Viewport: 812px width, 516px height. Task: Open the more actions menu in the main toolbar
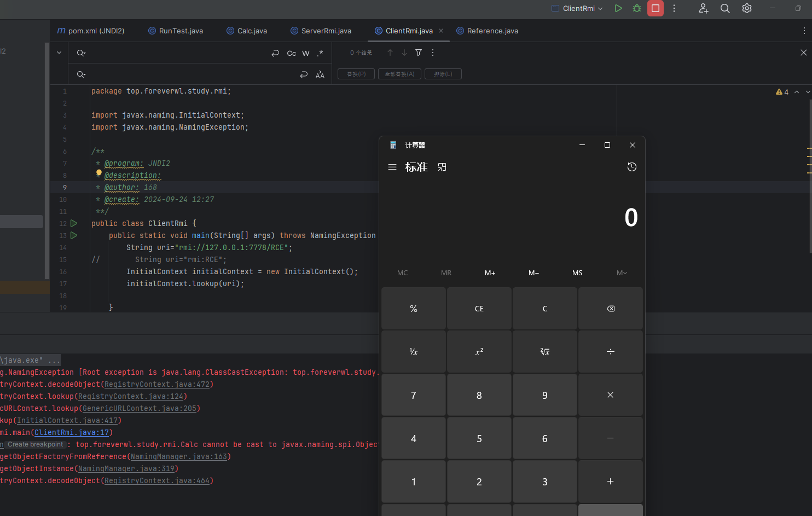[674, 8]
